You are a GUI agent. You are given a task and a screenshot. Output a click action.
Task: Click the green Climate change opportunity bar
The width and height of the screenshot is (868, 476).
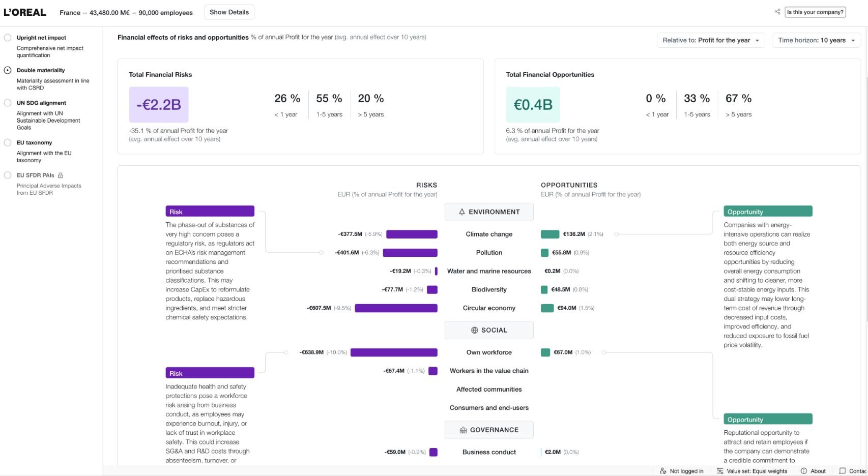(550, 234)
